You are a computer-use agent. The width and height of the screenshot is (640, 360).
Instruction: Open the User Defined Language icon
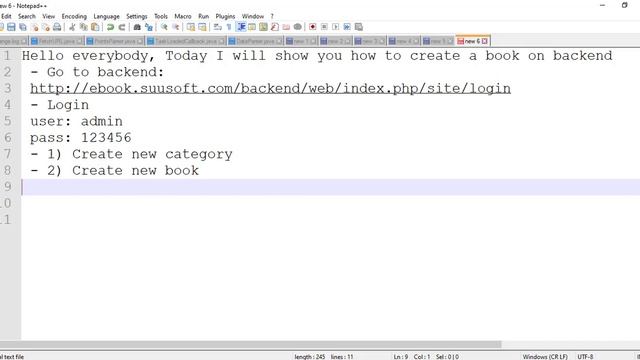(x=252, y=27)
